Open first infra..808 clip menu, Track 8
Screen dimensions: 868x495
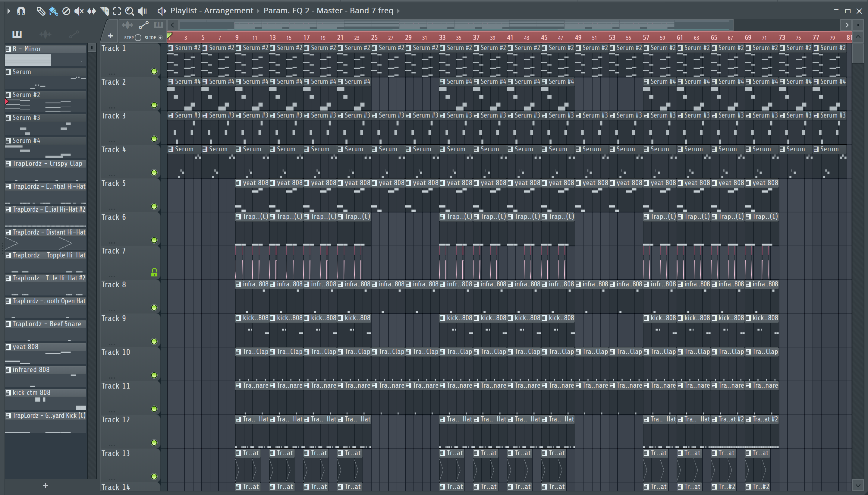[239, 284]
